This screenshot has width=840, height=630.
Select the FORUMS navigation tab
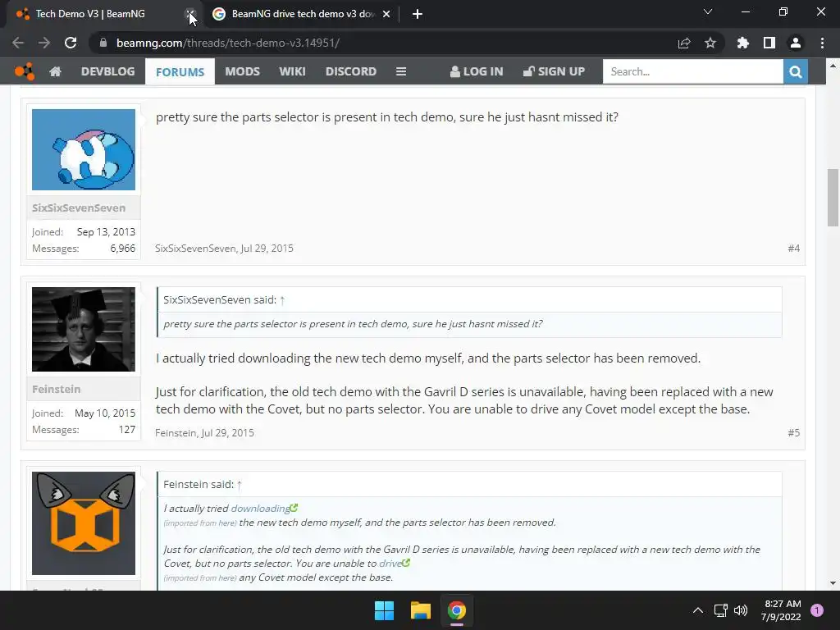tap(180, 72)
